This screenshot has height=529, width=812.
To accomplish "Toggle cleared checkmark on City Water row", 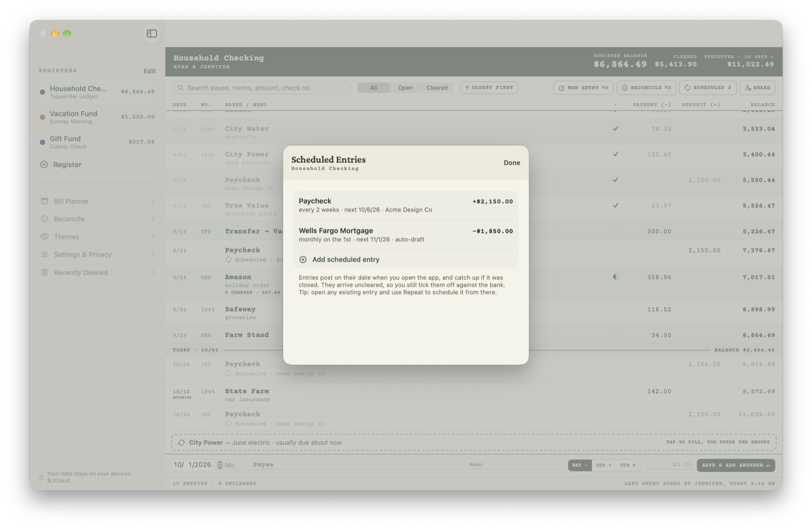I will click(616, 129).
